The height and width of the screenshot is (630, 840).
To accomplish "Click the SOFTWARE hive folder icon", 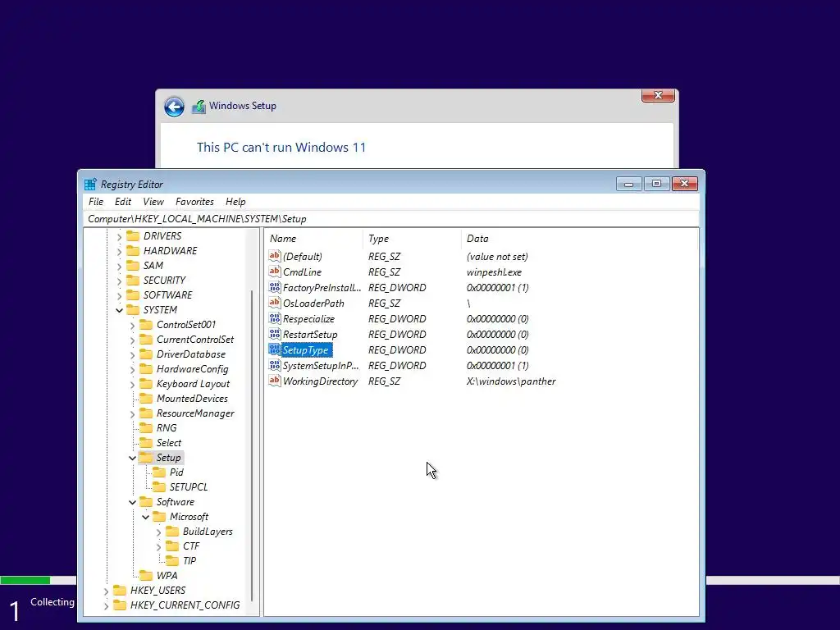I will tap(133, 294).
